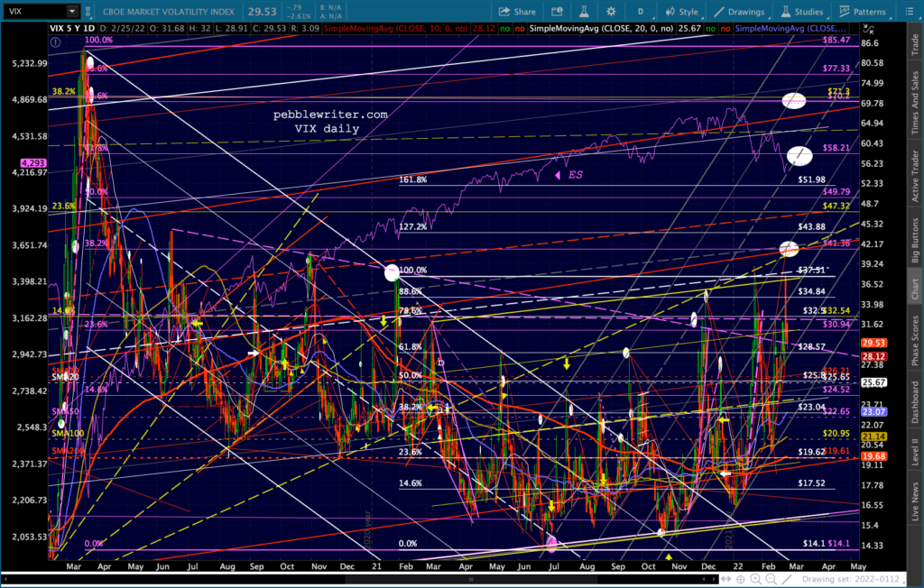Click the zoom out magnifier icon
Screen dimensions: 924x588
[771, 579]
